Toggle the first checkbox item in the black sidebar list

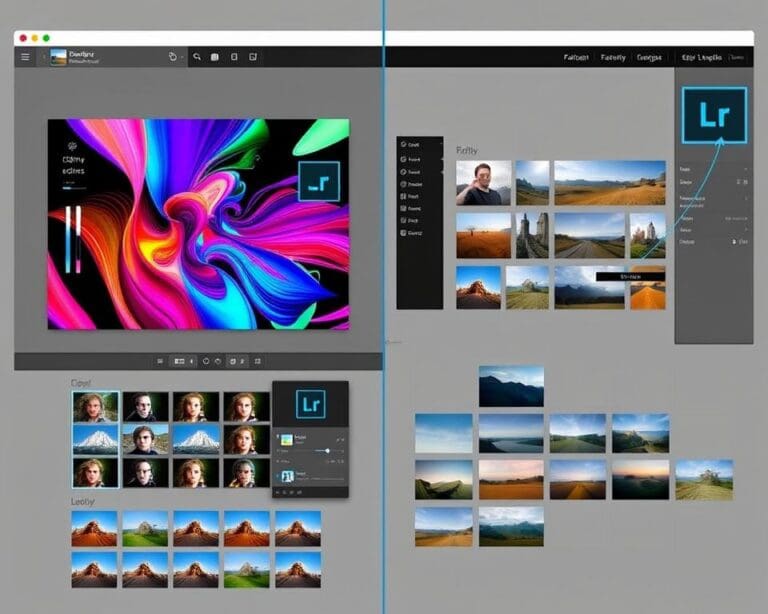(x=404, y=144)
